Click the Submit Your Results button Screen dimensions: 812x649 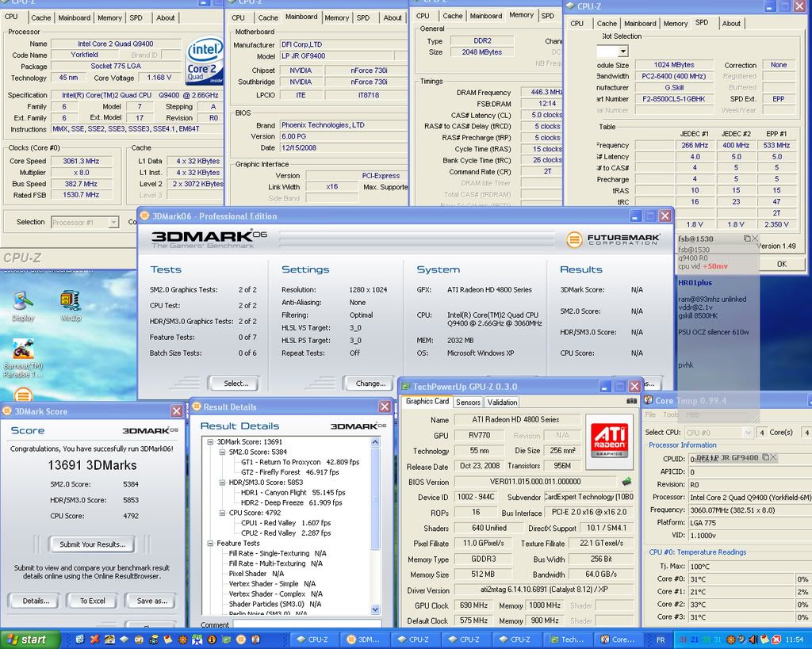pyautogui.click(x=92, y=544)
